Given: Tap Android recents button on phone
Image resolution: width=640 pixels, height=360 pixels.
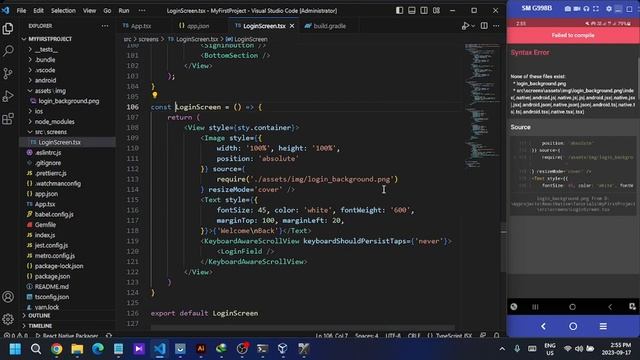Looking at the screenshot, I should pyautogui.click(x=536, y=307).
